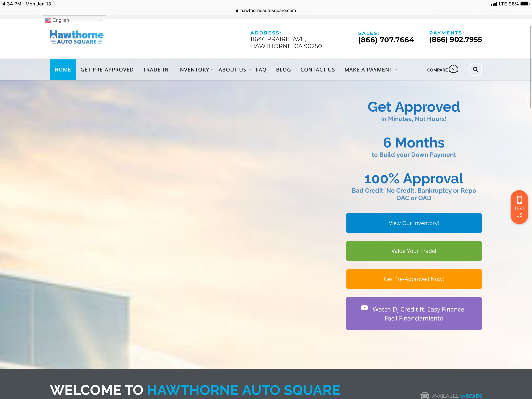Tap the Text Us phone icon
532x399 pixels.
(x=519, y=200)
